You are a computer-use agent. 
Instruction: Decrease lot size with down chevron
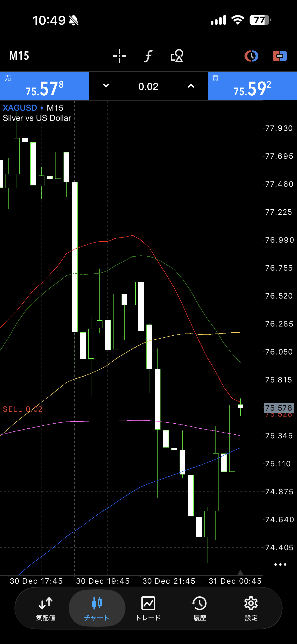point(106,86)
